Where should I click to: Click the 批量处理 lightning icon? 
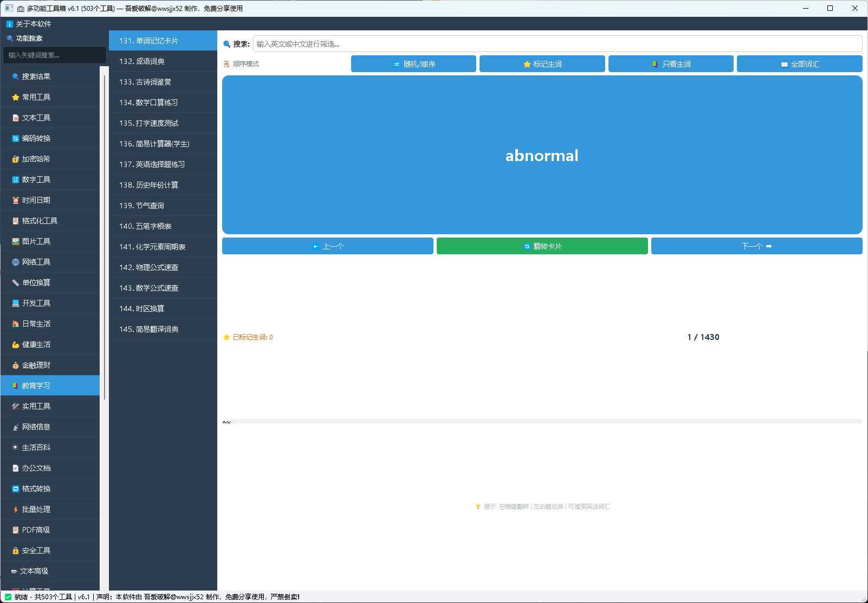point(16,509)
